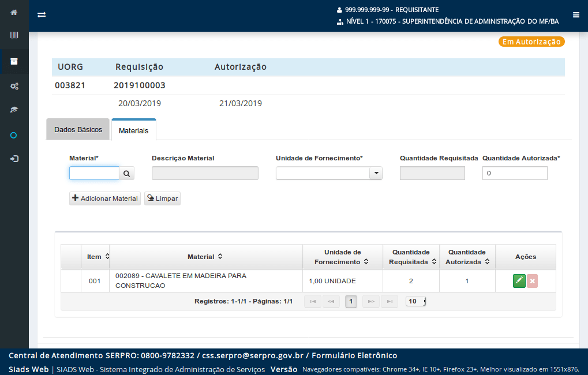This screenshot has width=588, height=375.
Task: Focus the Material code input field
Action: tap(94, 173)
